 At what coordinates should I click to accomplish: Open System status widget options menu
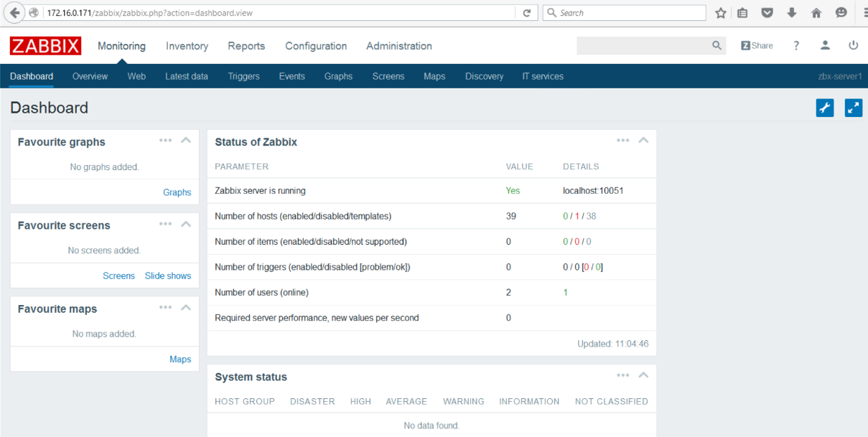pyautogui.click(x=623, y=375)
